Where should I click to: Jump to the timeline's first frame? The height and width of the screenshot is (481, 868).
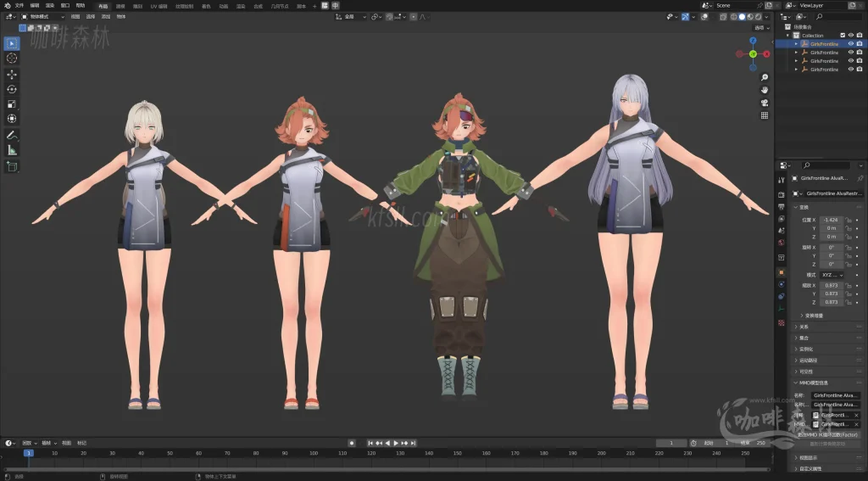(370, 443)
